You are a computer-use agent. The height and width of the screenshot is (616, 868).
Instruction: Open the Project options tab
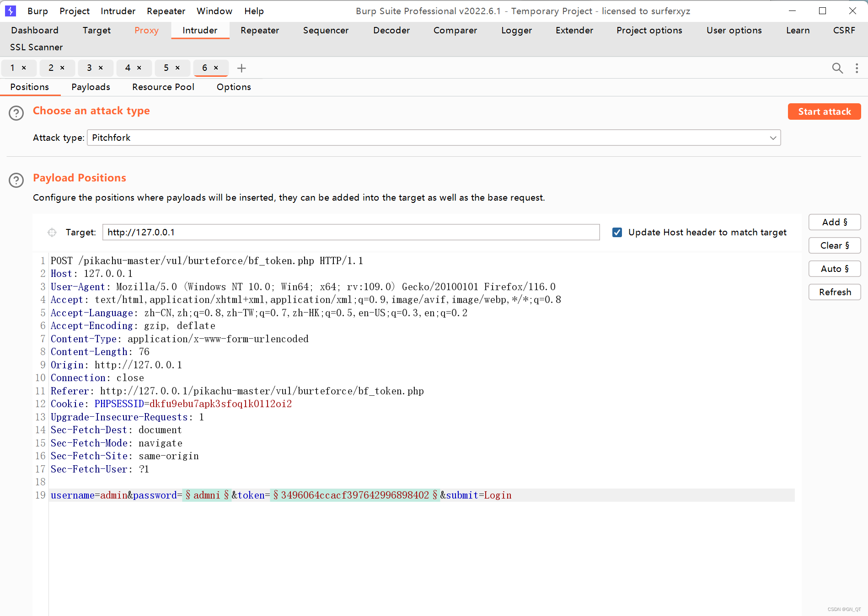[x=649, y=30]
